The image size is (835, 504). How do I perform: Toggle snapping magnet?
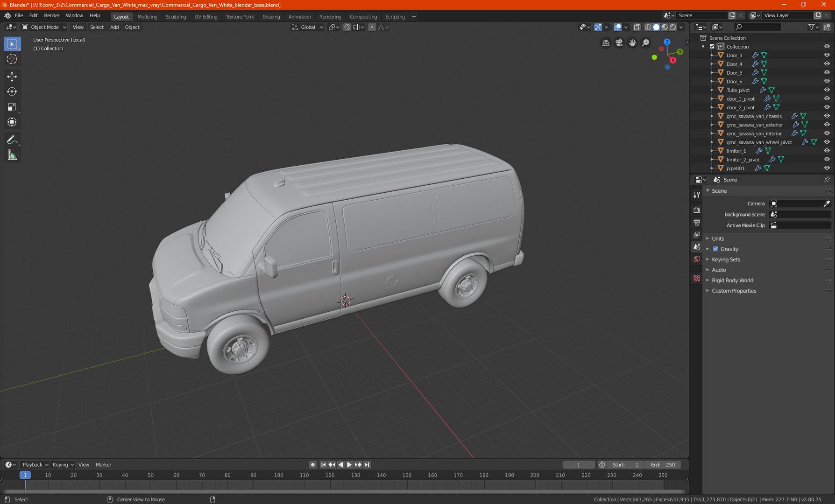coord(347,27)
